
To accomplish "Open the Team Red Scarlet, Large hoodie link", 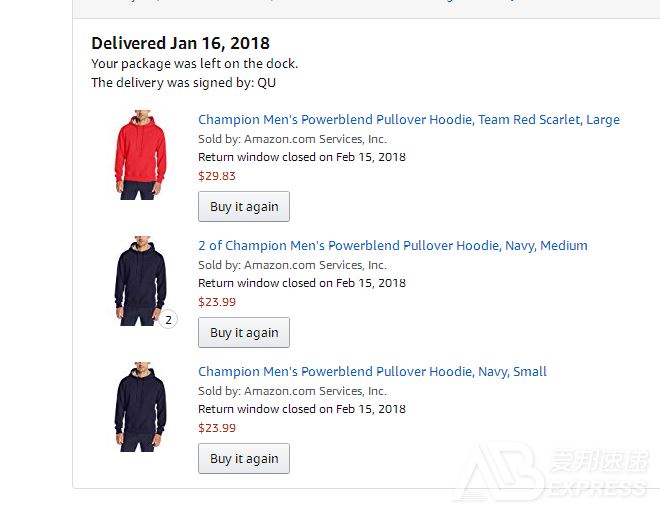I will coord(408,120).
